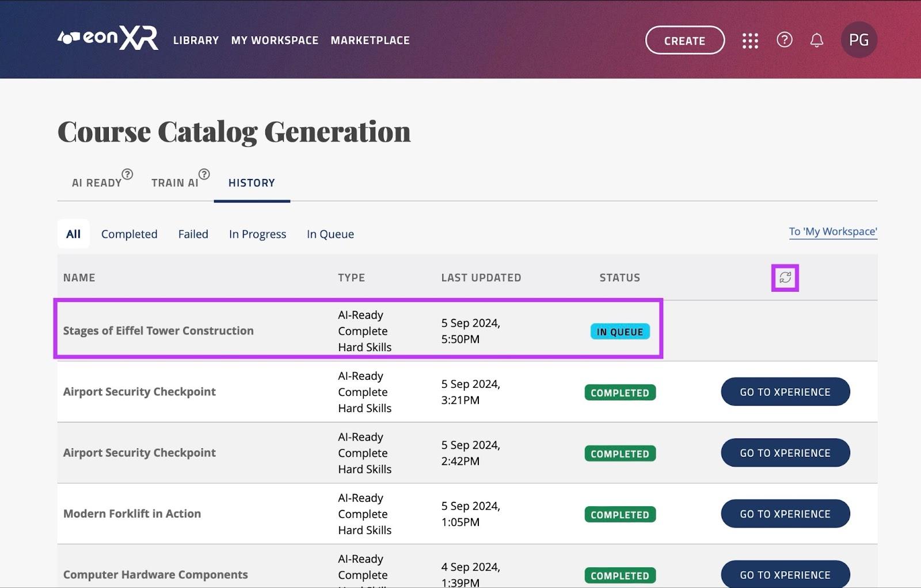The height and width of the screenshot is (588, 921).
Task: Filter history by In Progress
Action: point(257,234)
